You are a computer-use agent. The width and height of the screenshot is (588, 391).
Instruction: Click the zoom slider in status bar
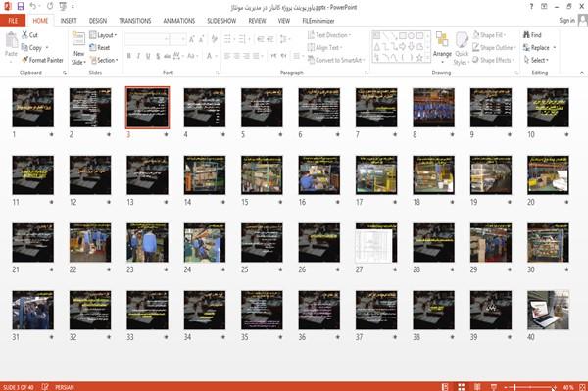coord(530,387)
